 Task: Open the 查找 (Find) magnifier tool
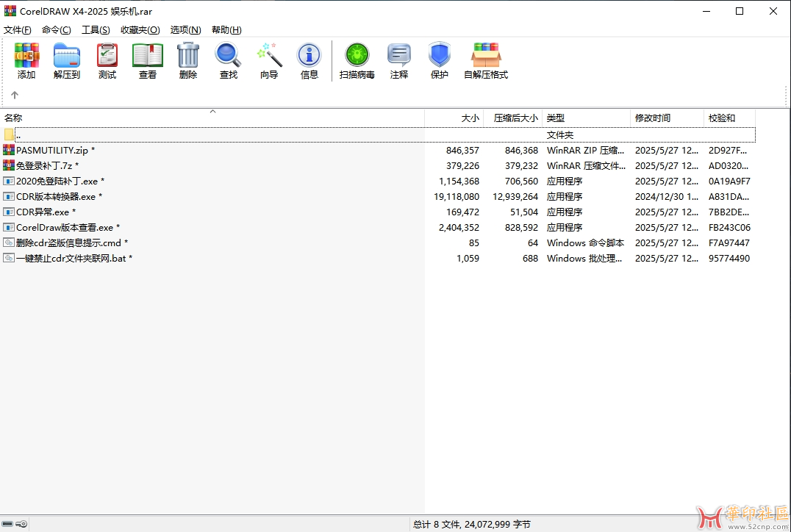click(228, 55)
